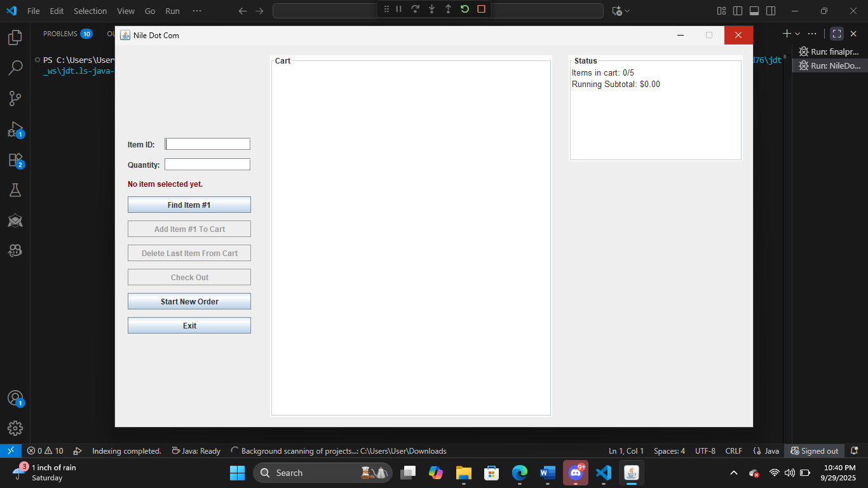Select the Run: finalpr... terminal
868x488 pixels.
829,51
